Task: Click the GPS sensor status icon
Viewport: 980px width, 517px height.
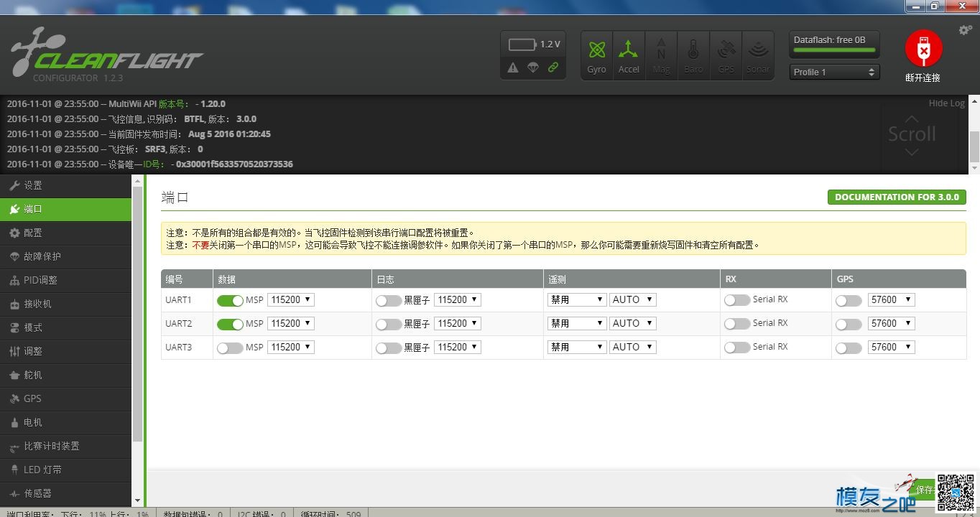Action: click(x=726, y=55)
